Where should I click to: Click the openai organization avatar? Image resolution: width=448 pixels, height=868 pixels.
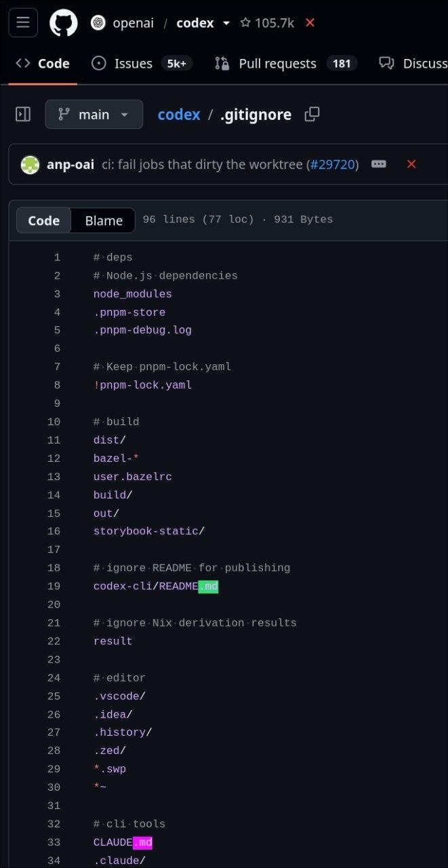click(x=98, y=23)
